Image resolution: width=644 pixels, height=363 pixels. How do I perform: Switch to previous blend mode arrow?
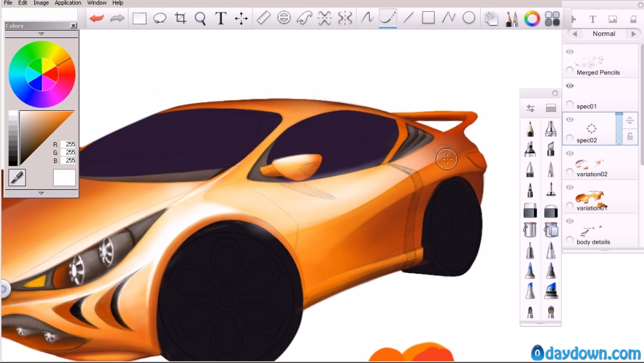click(x=575, y=34)
